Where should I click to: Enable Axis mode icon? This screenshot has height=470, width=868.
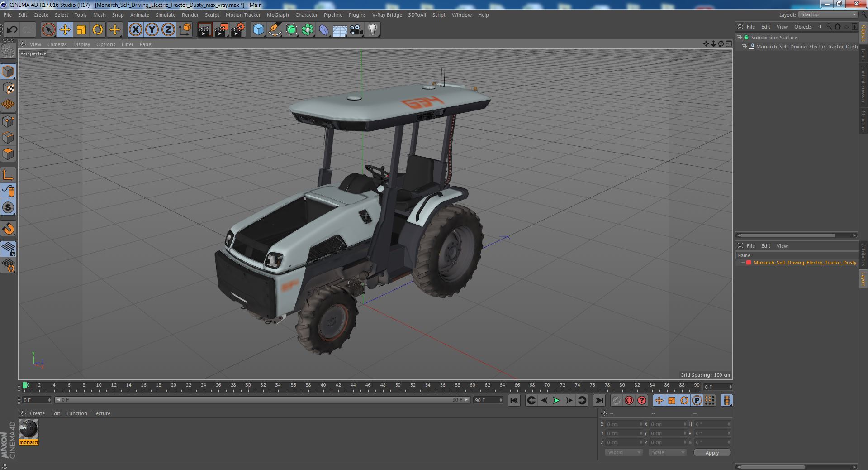9,175
